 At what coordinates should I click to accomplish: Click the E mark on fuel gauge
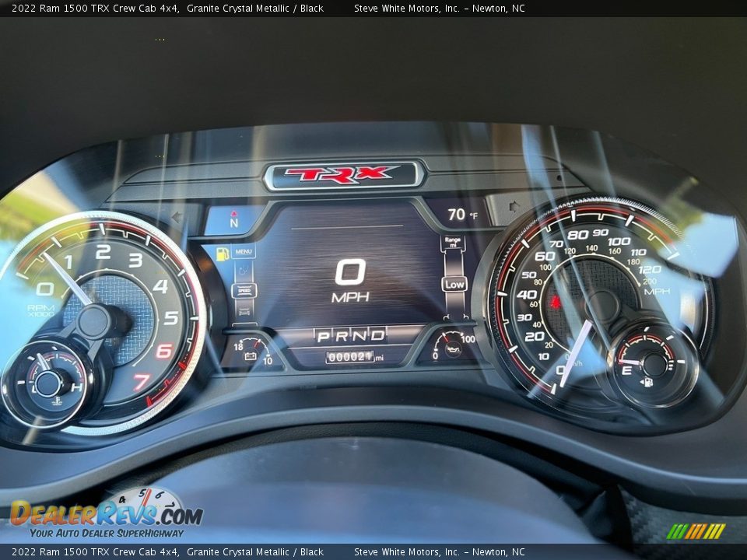[x=626, y=370]
